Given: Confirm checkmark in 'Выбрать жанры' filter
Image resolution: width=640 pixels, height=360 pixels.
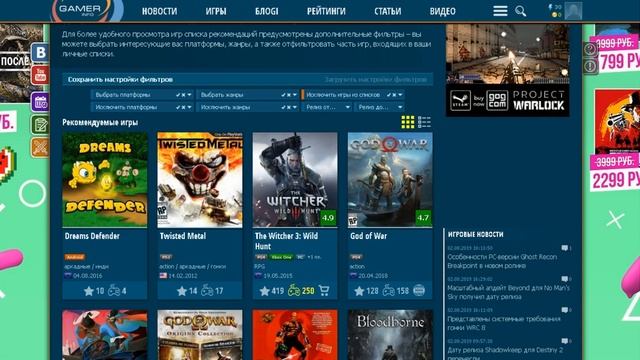Looking at the screenshot, I should coord(283,95).
